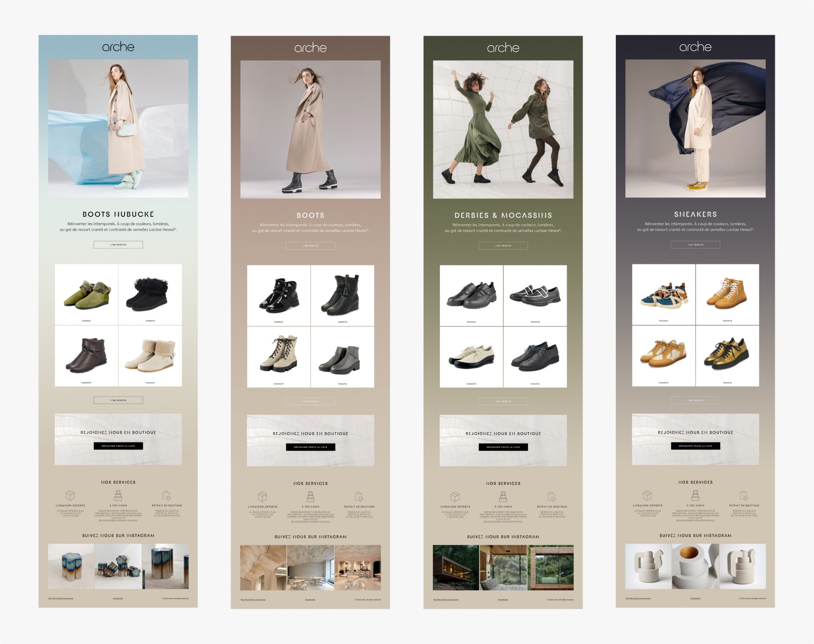Click the arche logo on the blue email
The height and width of the screenshot is (644, 814).
click(x=118, y=47)
